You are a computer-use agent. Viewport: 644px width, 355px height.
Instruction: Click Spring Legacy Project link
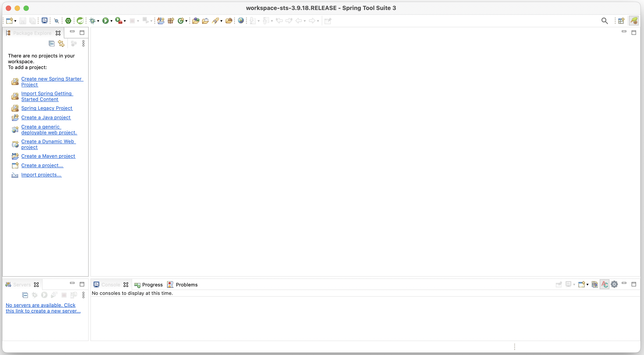[47, 108]
